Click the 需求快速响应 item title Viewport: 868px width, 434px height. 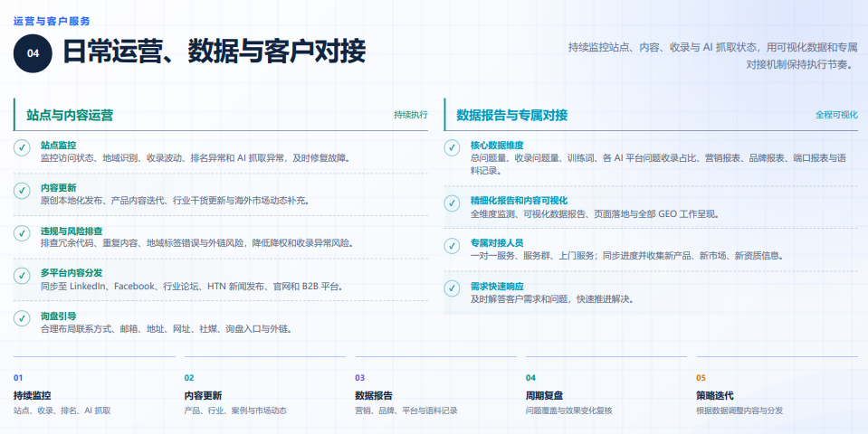[x=497, y=286]
